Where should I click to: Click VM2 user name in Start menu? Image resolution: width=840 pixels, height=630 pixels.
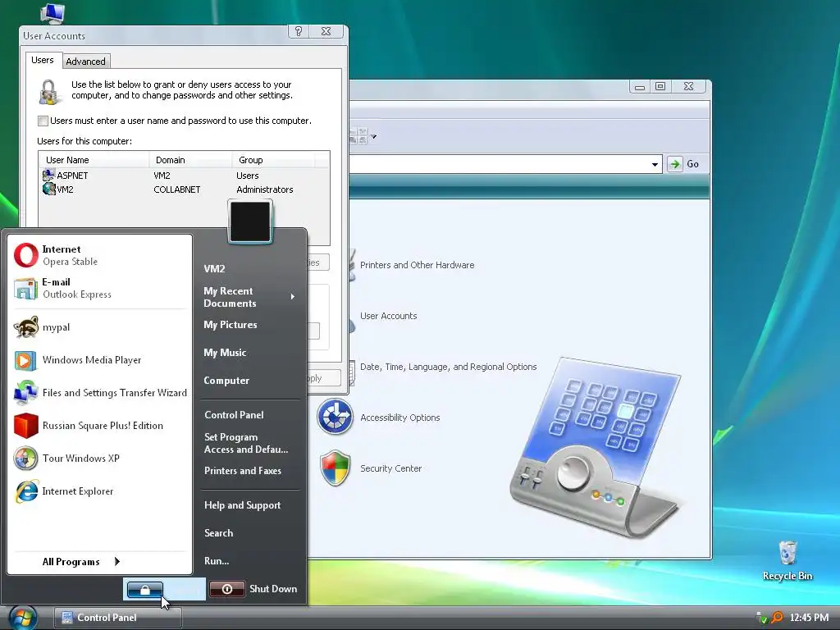tap(214, 269)
